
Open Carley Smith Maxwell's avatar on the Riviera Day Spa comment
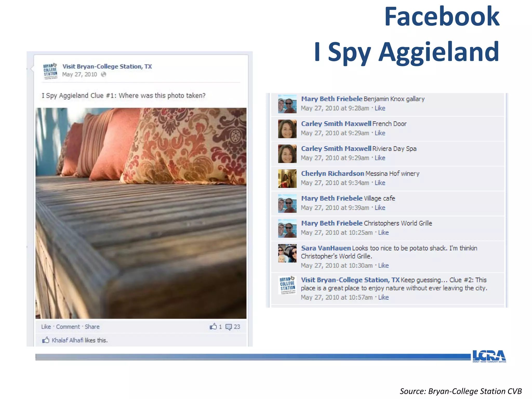coord(287,154)
